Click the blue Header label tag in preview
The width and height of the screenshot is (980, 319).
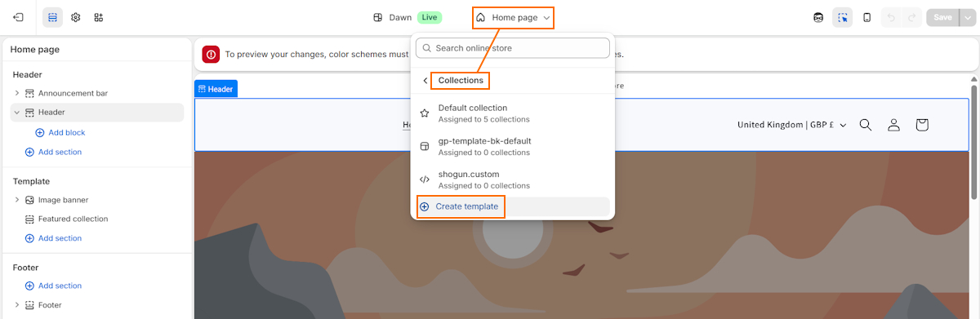click(x=216, y=89)
